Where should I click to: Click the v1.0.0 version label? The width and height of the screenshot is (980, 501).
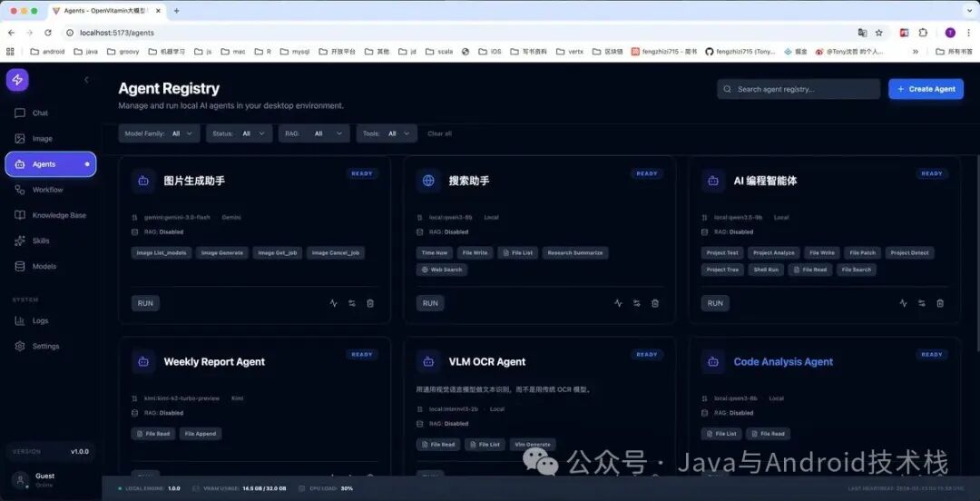pos(79,452)
